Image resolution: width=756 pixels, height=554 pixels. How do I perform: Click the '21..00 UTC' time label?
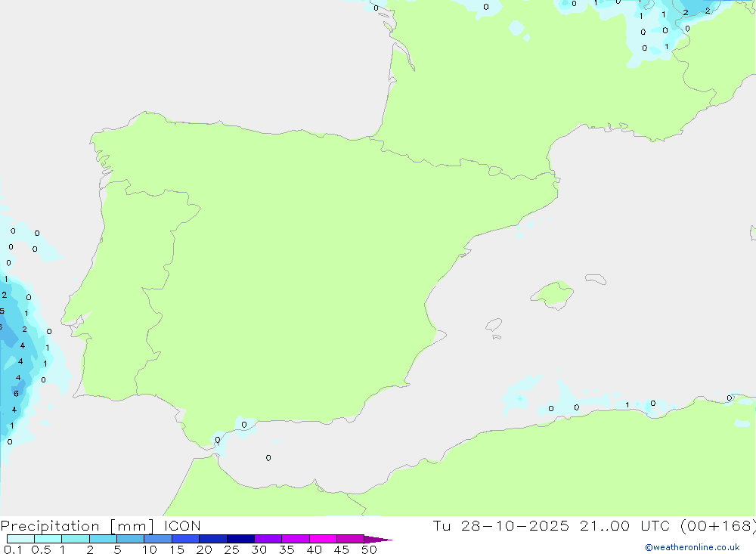[625, 526]
